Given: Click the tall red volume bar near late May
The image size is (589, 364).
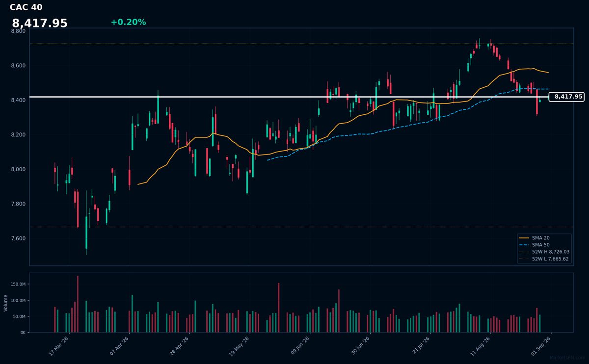Looking at the screenshot, I should (x=278, y=308).
